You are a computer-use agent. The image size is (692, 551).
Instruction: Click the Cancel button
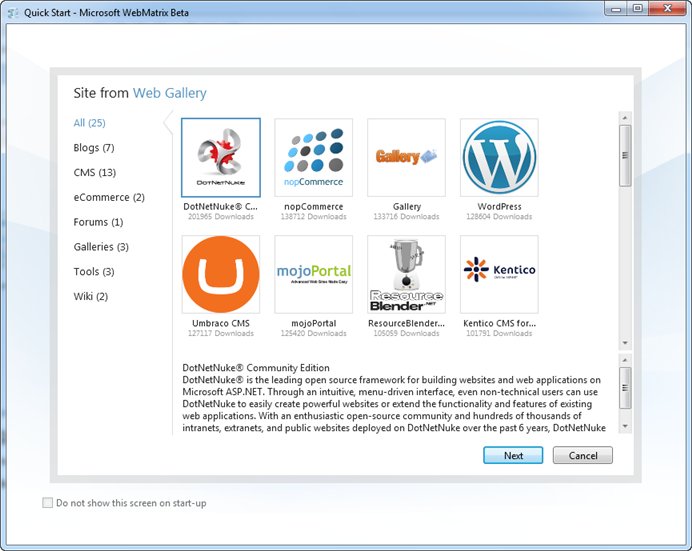[x=583, y=455]
